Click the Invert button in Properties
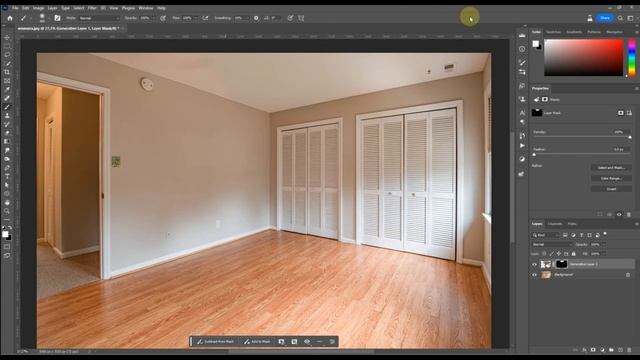The height and width of the screenshot is (360, 640). (611, 189)
